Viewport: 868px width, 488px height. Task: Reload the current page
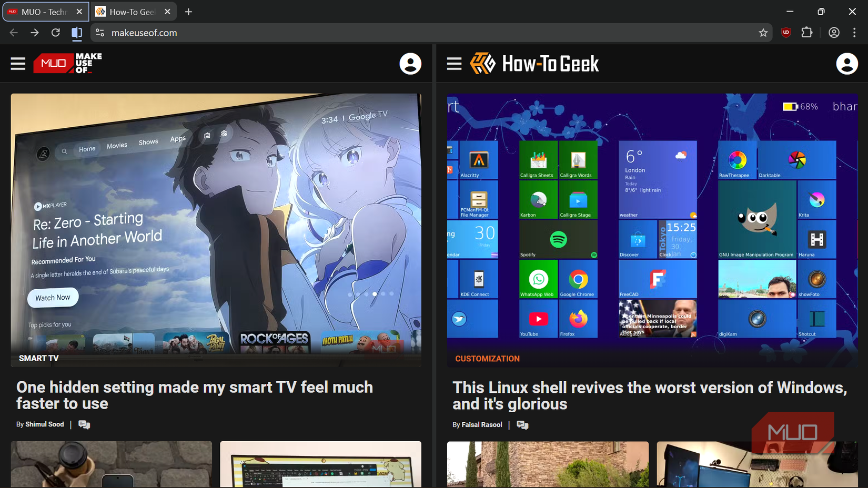point(55,32)
